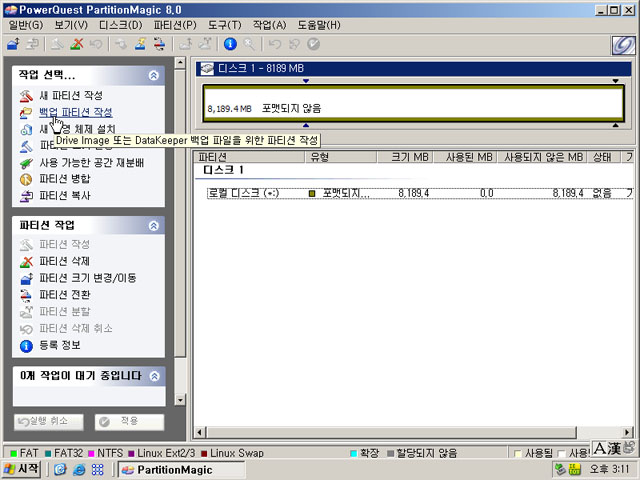Open the 일반(G) menu
This screenshot has width=640, height=480.
tap(26, 25)
